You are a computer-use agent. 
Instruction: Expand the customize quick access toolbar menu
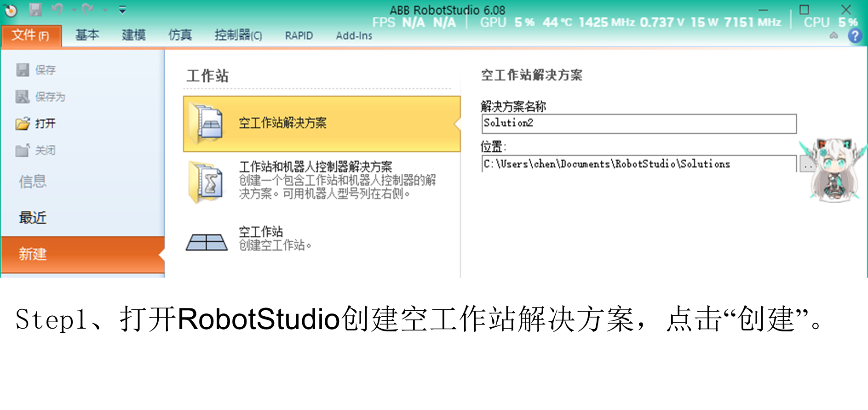click(122, 10)
